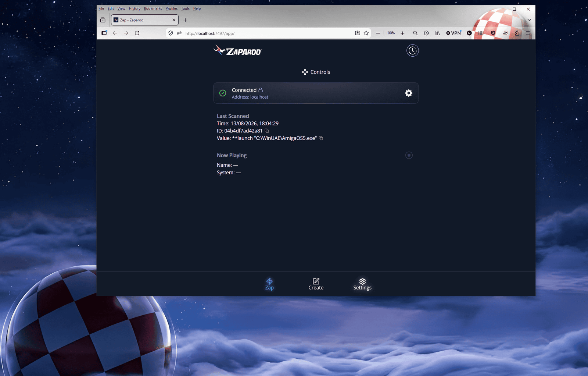Open site permissions icon in address bar

[179, 33]
